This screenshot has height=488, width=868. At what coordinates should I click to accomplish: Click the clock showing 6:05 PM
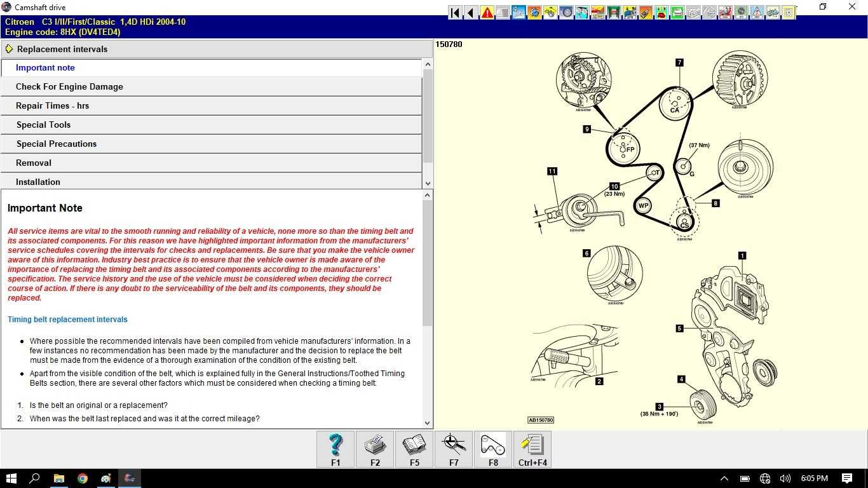(x=815, y=478)
